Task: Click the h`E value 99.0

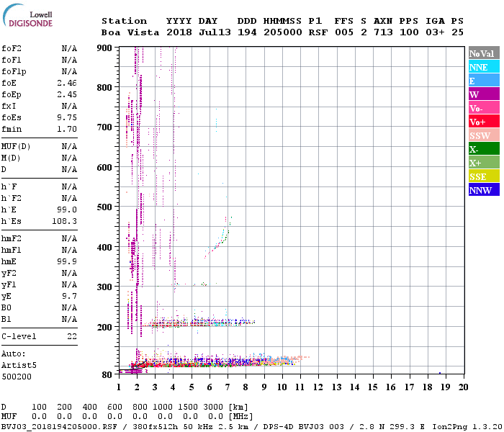Action: click(67, 210)
